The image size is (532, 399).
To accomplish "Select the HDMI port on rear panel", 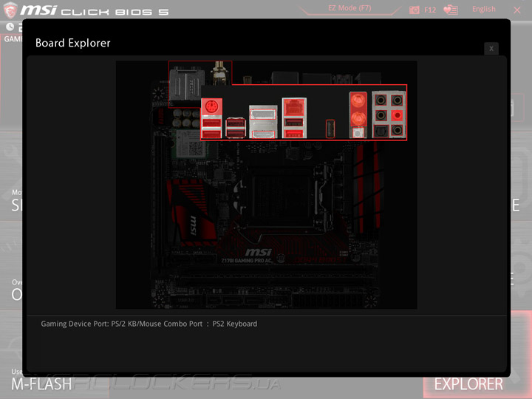I will [263, 134].
